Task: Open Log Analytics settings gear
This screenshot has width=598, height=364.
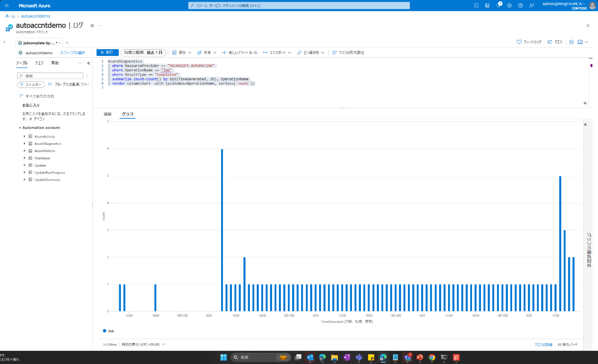Action: click(x=572, y=42)
